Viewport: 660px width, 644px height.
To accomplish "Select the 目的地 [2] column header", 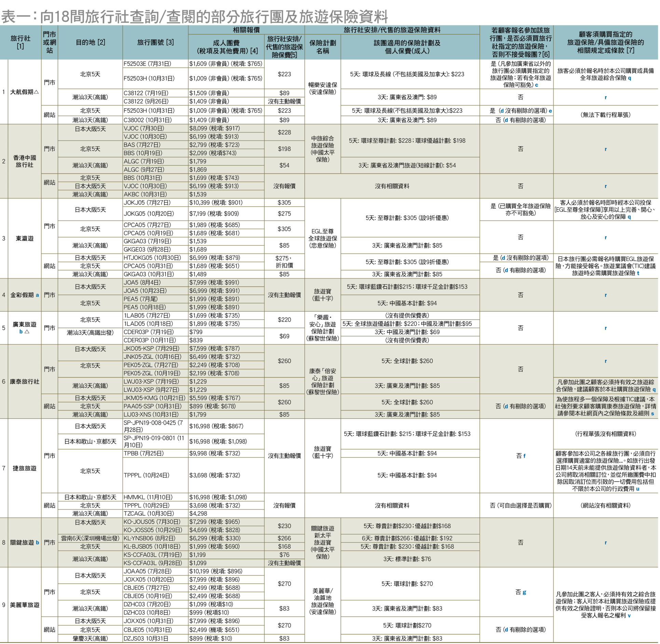I will point(90,42).
